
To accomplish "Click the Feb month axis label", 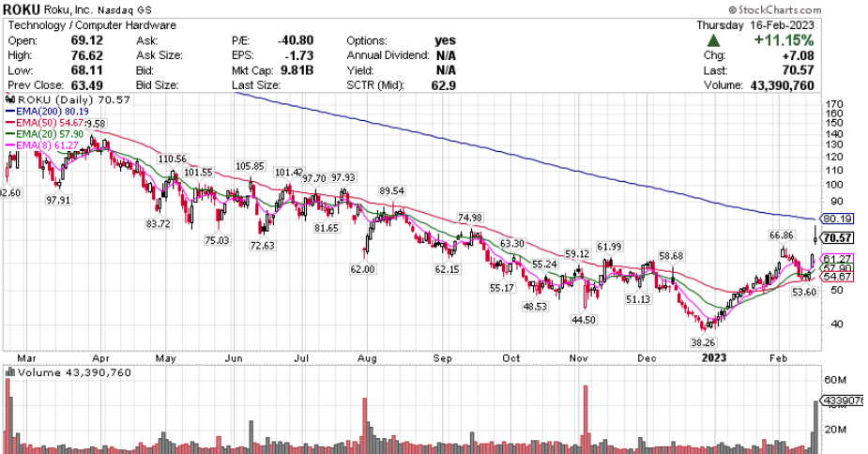I will (x=778, y=358).
